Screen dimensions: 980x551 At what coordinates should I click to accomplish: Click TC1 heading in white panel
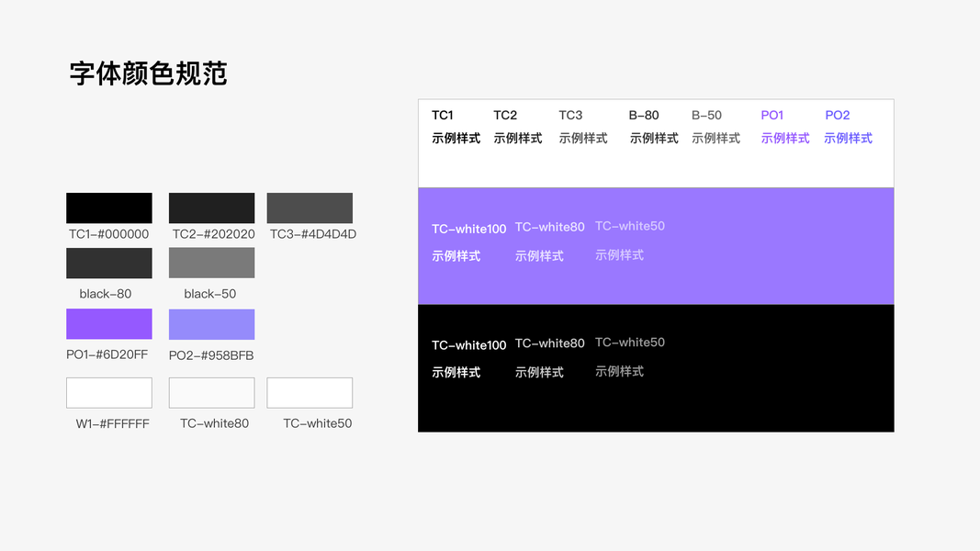pyautogui.click(x=442, y=116)
